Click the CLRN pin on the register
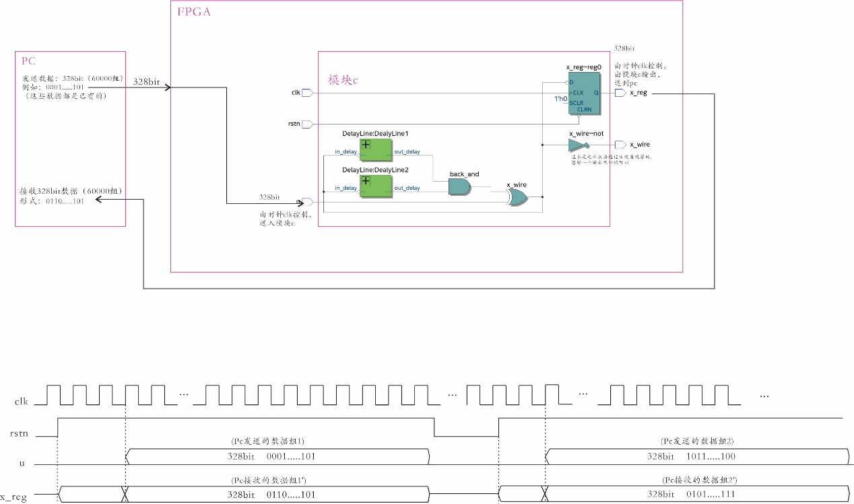The height and width of the screenshot is (504, 854). tap(585, 109)
